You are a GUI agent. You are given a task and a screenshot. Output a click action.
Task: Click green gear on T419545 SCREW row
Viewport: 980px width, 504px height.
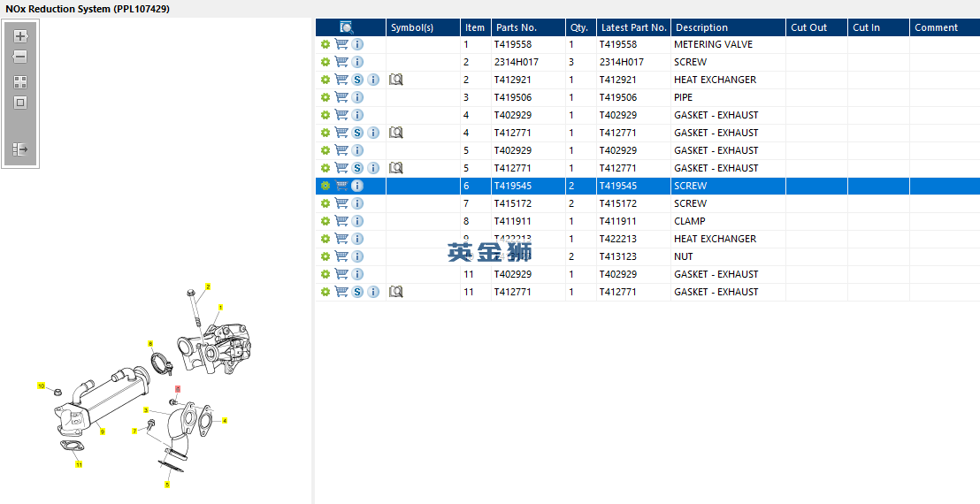click(x=325, y=186)
